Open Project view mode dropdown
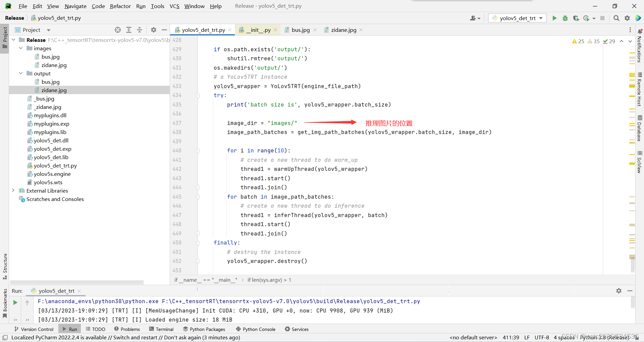 tap(49, 30)
